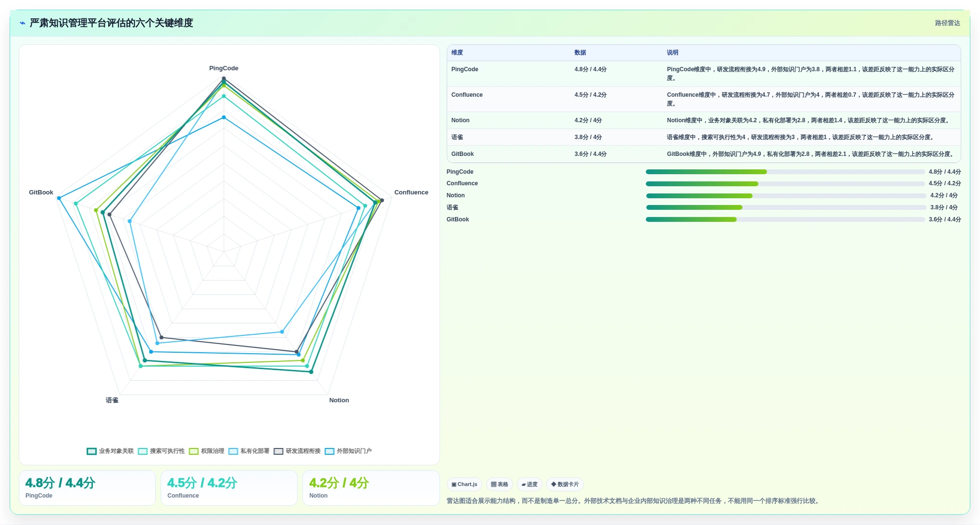The image size is (980, 525).
Task: Click the 语雀 axis label on radar
Action: click(112, 400)
